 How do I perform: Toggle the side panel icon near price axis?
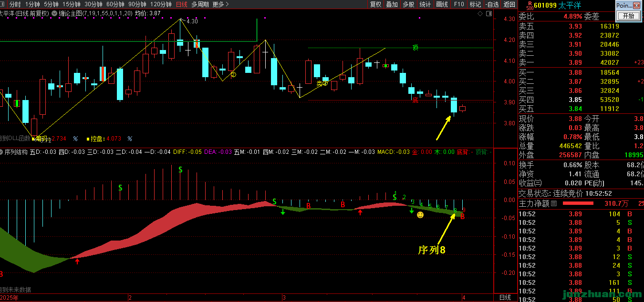pos(488,14)
